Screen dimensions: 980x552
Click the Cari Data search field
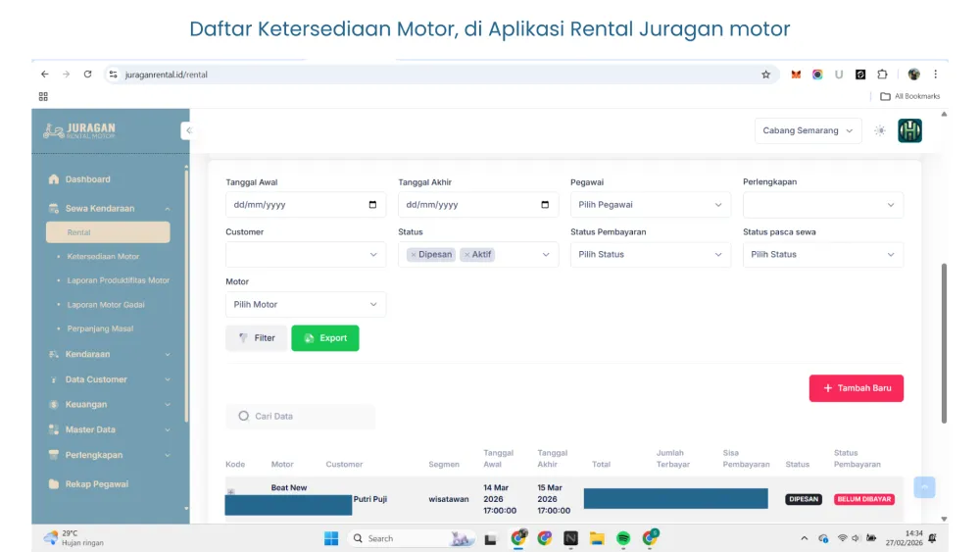pos(300,417)
